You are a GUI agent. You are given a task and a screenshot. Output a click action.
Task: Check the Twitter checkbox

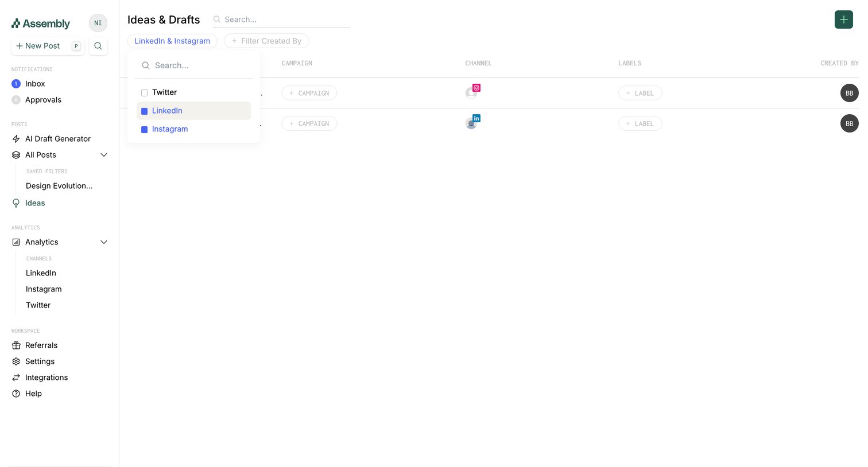pos(145,93)
